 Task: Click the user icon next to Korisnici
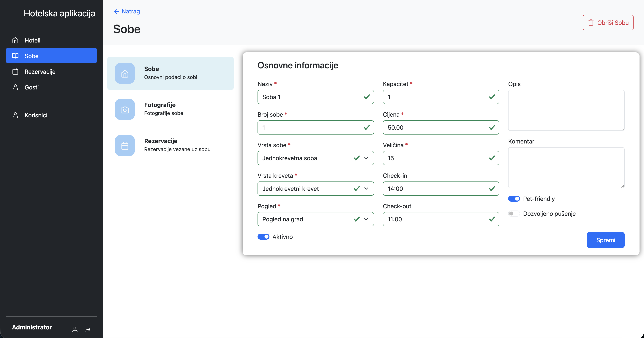pyautogui.click(x=15, y=115)
